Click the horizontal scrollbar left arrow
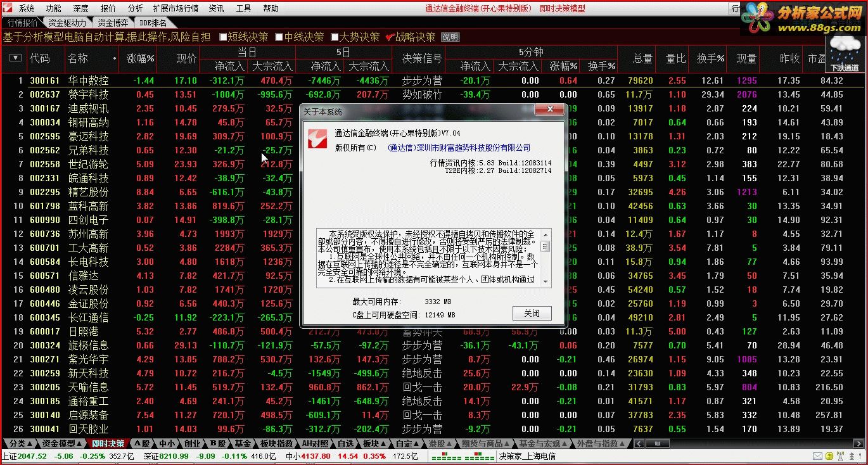Image resolution: width=868 pixels, height=465 pixels. coord(639,443)
